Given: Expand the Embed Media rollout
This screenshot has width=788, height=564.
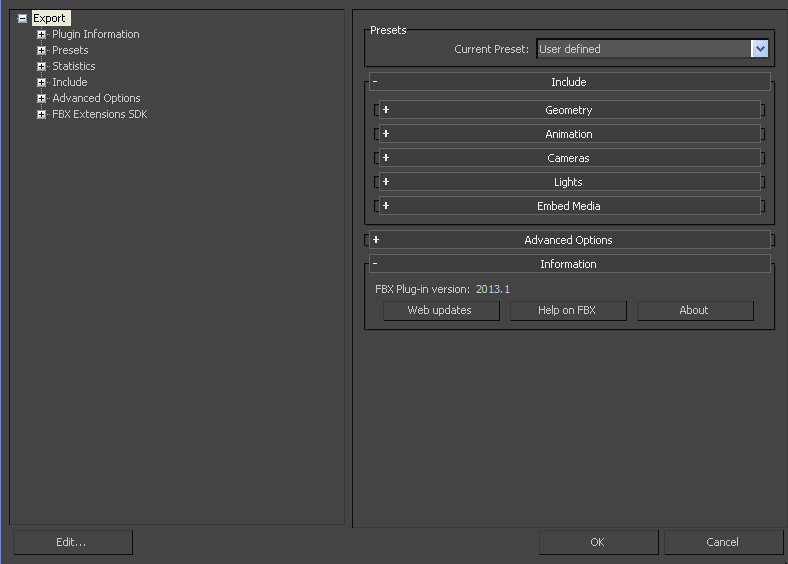Looking at the screenshot, I should pyautogui.click(x=568, y=206).
